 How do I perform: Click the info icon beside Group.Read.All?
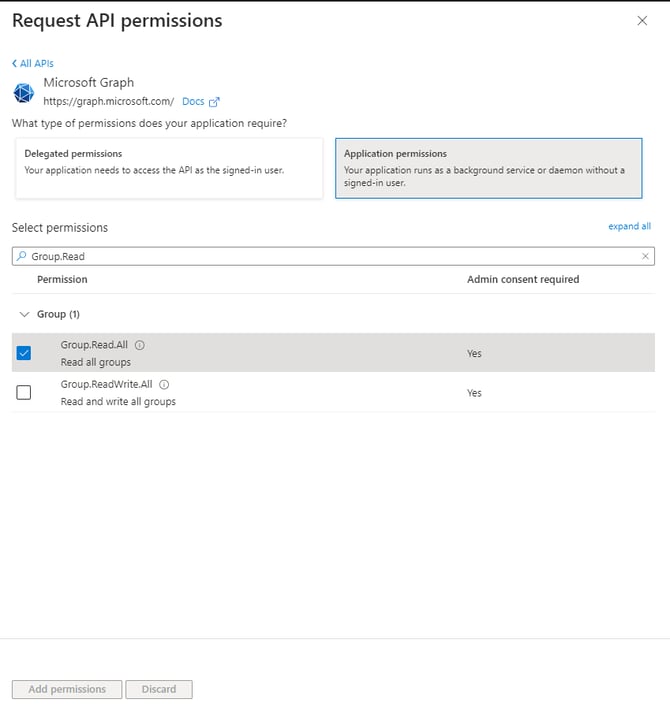point(140,345)
